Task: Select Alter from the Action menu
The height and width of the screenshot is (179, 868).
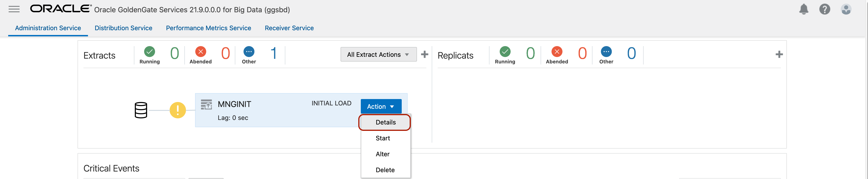Action: click(382, 154)
